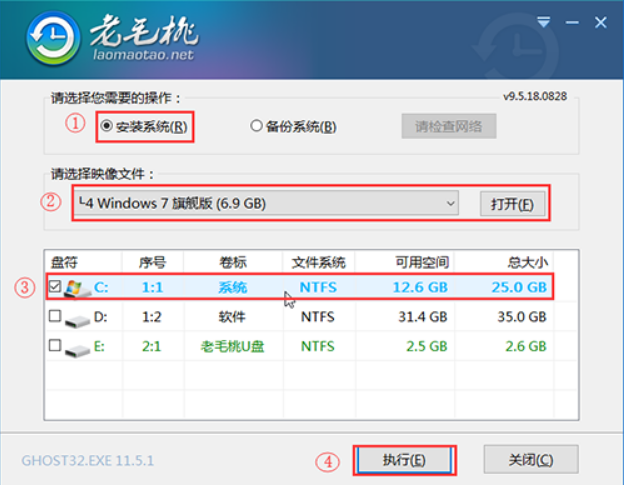
Task: Click the Laomaotao clock logo icon
Action: click(47, 41)
